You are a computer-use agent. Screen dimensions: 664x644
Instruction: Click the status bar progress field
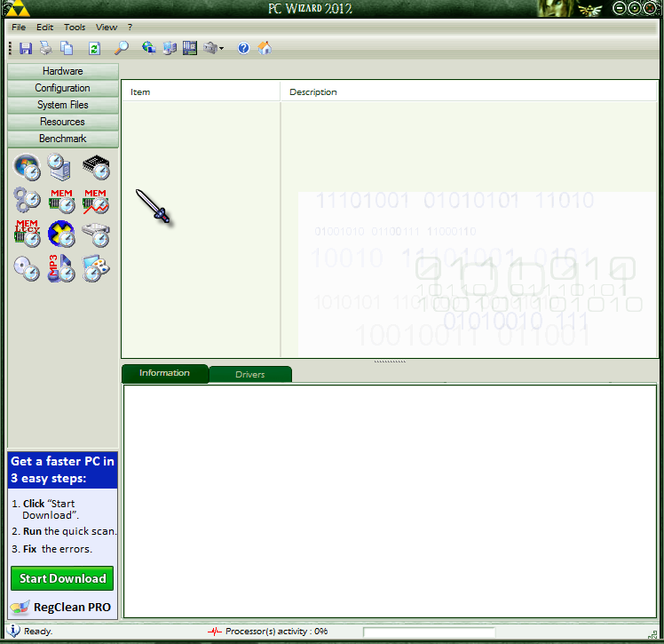(x=429, y=632)
